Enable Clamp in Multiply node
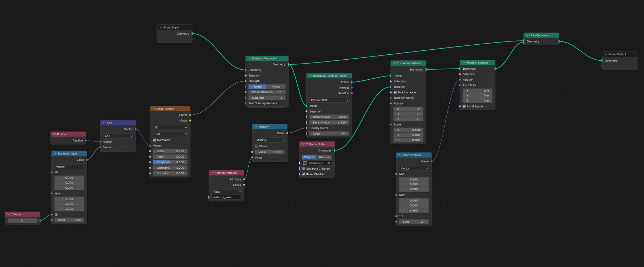This screenshot has height=267, width=644. point(257,146)
